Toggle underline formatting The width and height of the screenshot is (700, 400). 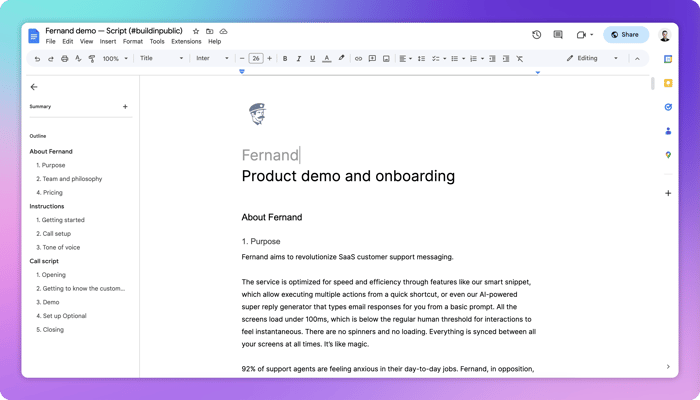click(312, 58)
